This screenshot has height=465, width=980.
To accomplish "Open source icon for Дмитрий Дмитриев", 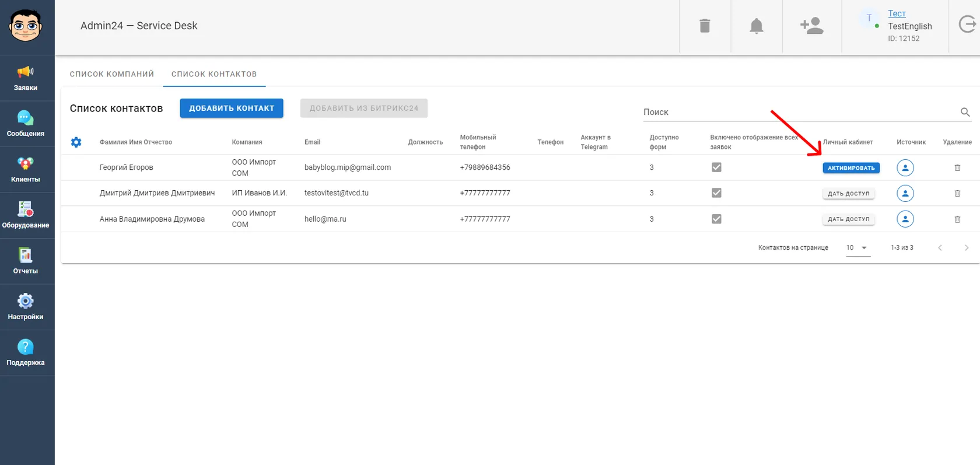I will click(x=905, y=193).
